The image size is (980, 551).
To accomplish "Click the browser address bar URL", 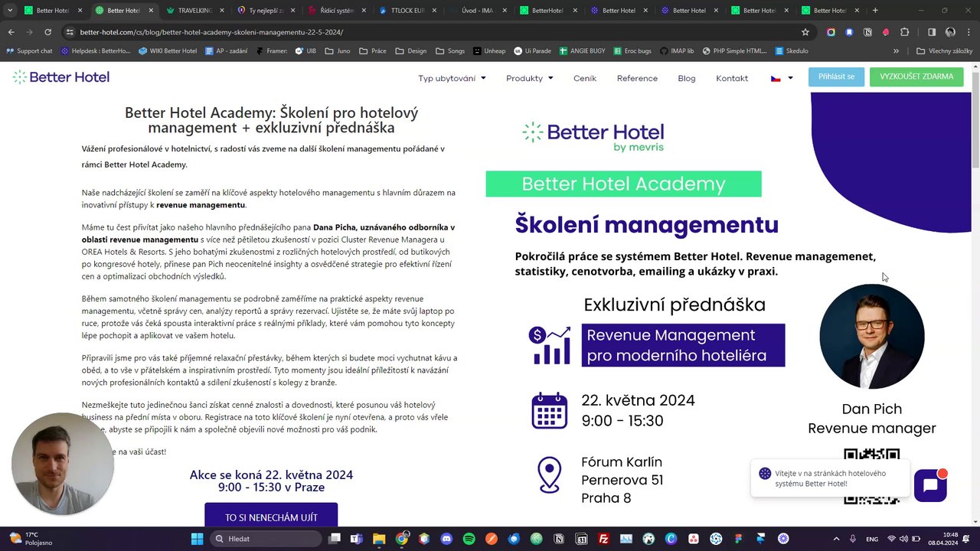I will [211, 32].
